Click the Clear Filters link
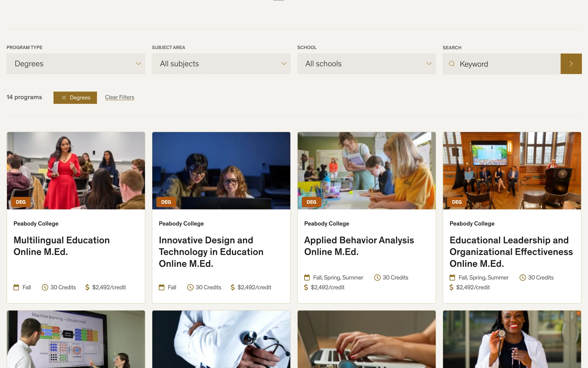The height and width of the screenshot is (368, 588). [x=119, y=97]
